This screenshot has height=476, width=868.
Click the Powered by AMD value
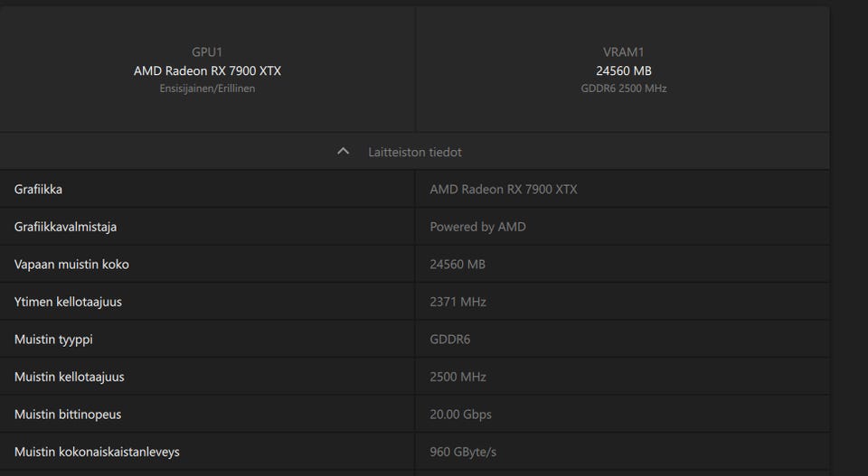(x=477, y=227)
